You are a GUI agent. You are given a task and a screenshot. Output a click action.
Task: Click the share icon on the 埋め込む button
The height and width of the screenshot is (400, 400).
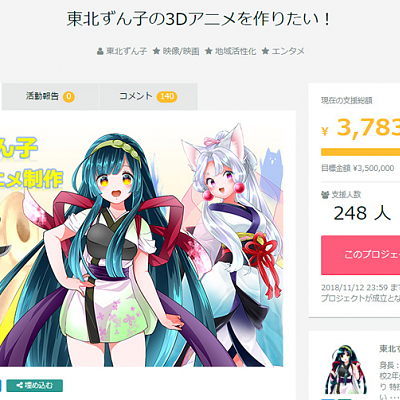20,386
